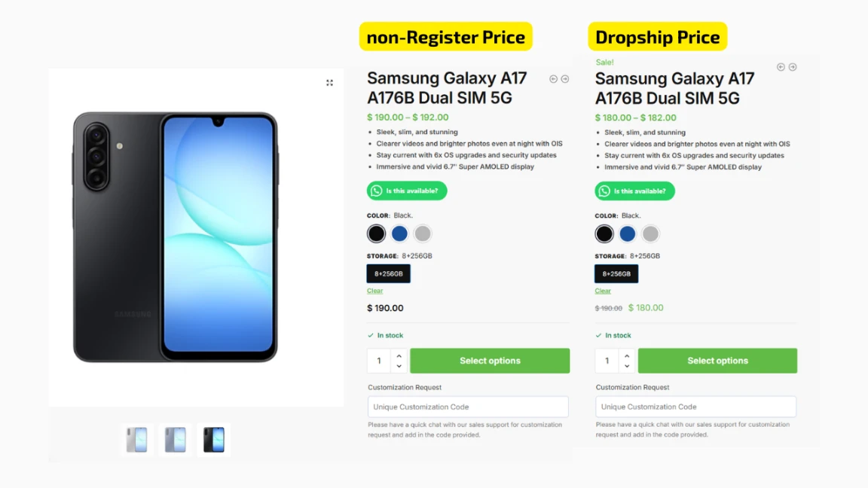868x488 pixels.
Task: Select gray color swatch in Dropship panel
Action: coord(650,233)
